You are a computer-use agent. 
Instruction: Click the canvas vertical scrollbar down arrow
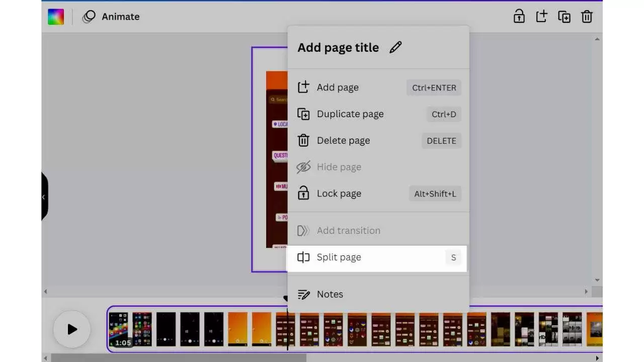[597, 280]
